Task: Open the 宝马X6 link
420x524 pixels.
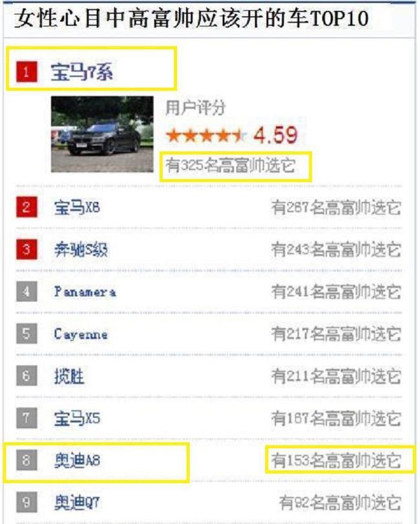Action: click(77, 208)
